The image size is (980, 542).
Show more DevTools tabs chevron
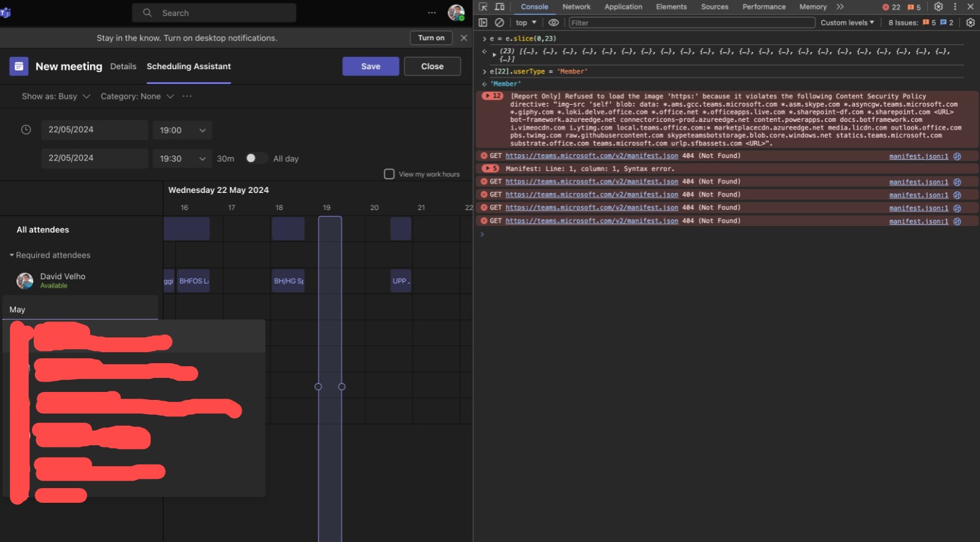coord(840,7)
